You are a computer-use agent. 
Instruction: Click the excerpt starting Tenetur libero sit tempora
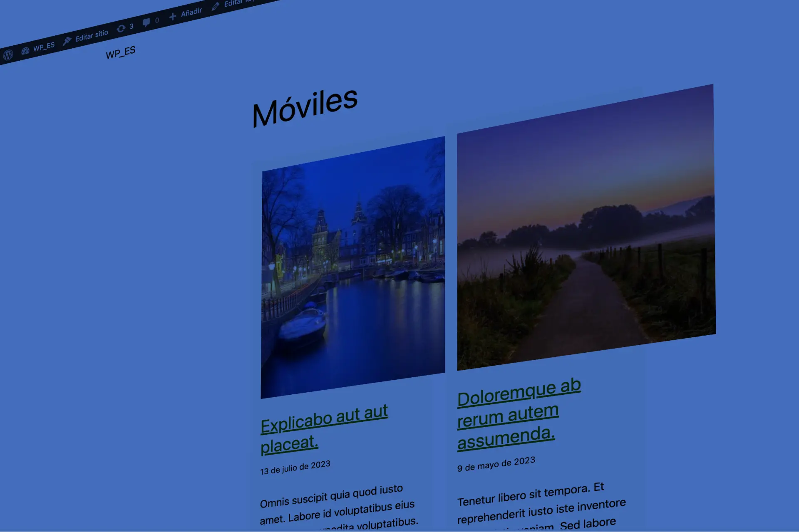541,507
